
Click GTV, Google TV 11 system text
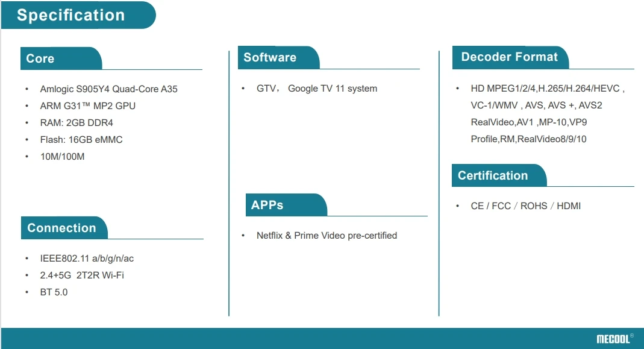(316, 89)
